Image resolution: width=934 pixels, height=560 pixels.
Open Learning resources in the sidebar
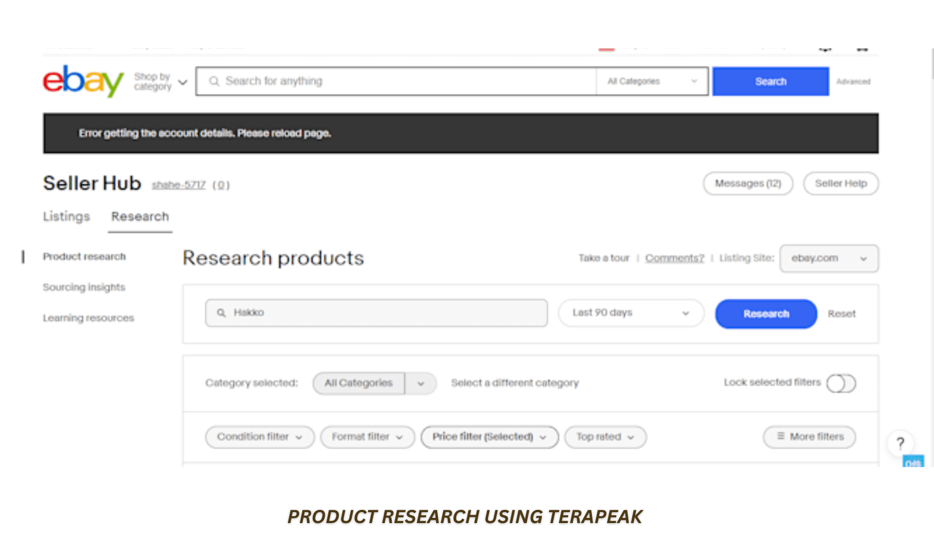coord(88,318)
